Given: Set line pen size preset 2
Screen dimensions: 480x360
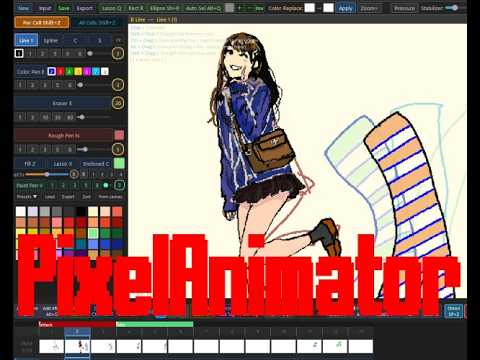Looking at the screenshot, I should pyautogui.click(x=42, y=53).
